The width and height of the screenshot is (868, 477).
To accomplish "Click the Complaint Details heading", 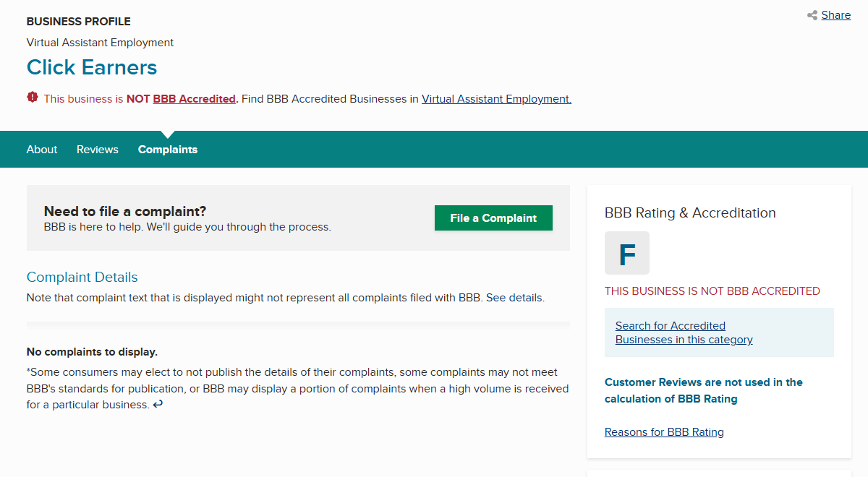I will coord(82,278).
